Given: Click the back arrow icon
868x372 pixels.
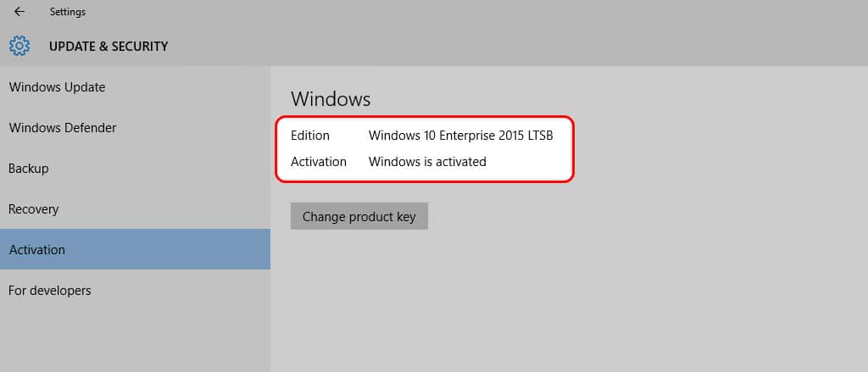Looking at the screenshot, I should point(19,12).
